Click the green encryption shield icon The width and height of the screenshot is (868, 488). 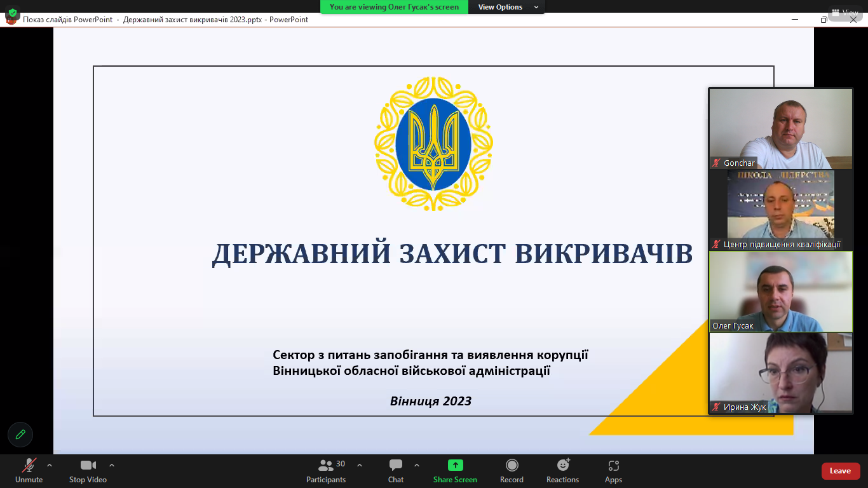(12, 12)
